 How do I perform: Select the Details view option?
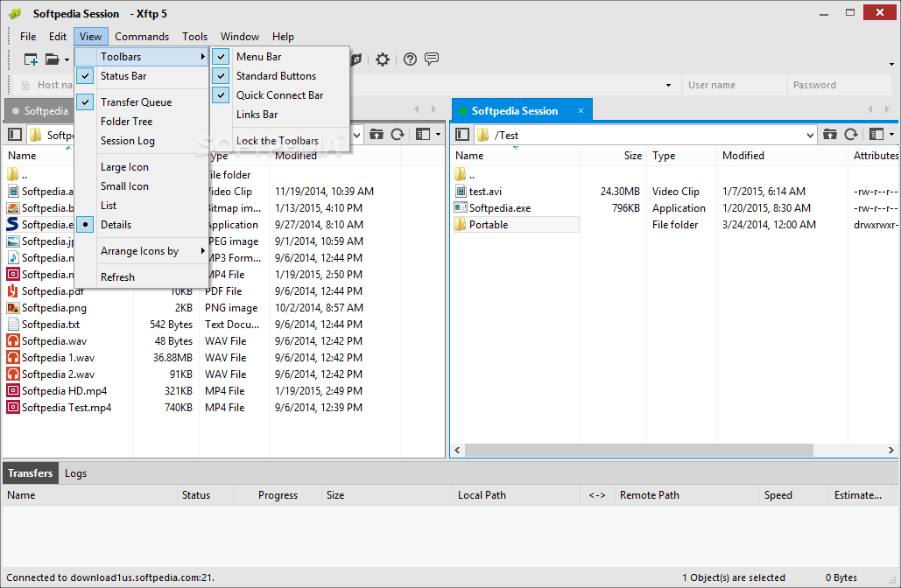tap(142, 225)
